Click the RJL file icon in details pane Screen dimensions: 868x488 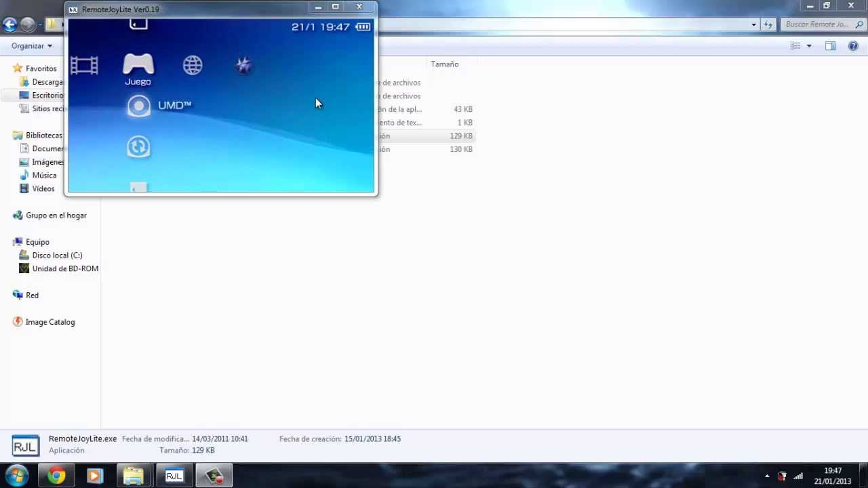pyautogui.click(x=24, y=445)
